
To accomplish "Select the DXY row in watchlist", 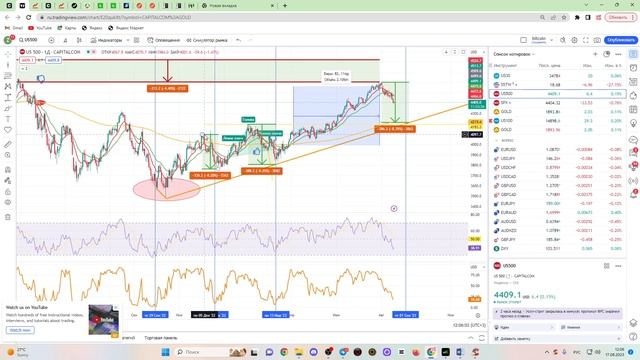I will pos(558,248).
